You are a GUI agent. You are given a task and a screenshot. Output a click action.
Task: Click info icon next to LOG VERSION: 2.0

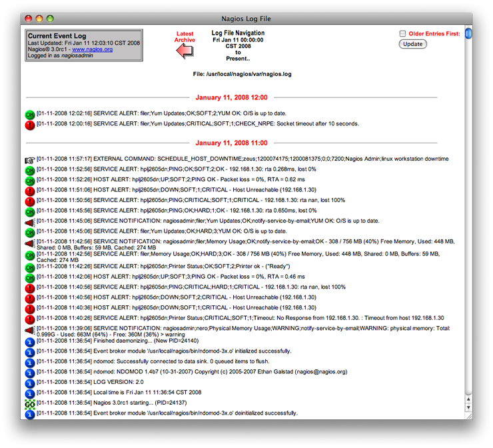pos(30,383)
